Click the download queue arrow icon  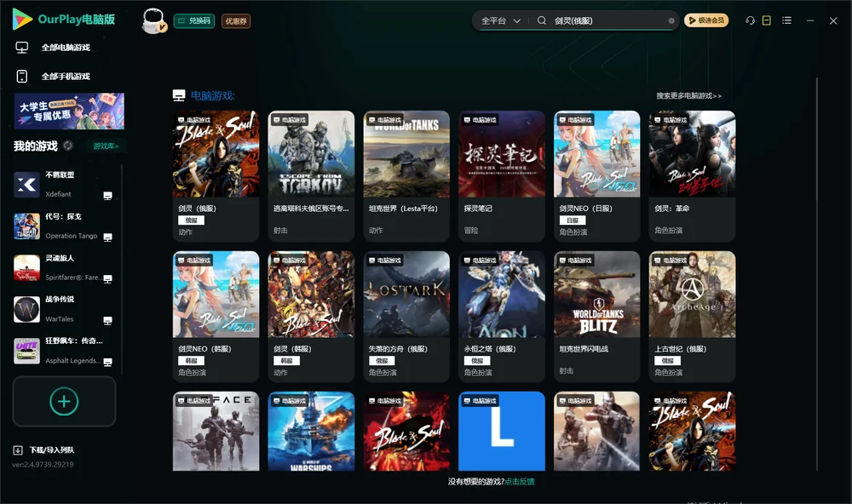18,450
